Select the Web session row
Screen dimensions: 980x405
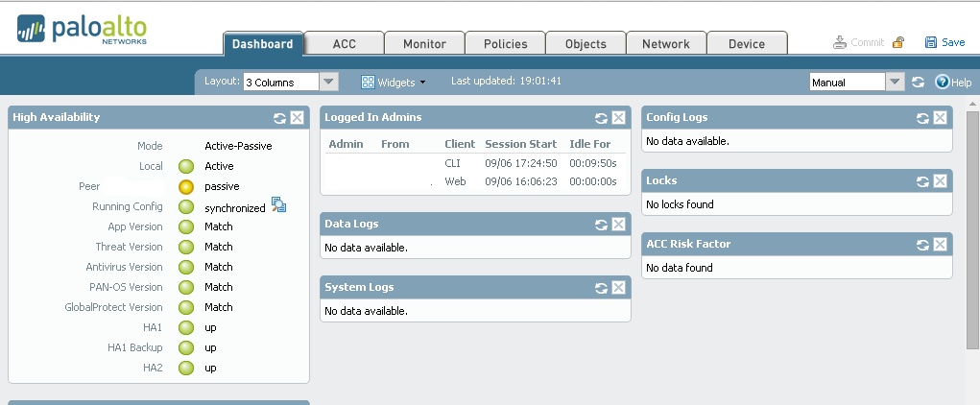point(475,181)
